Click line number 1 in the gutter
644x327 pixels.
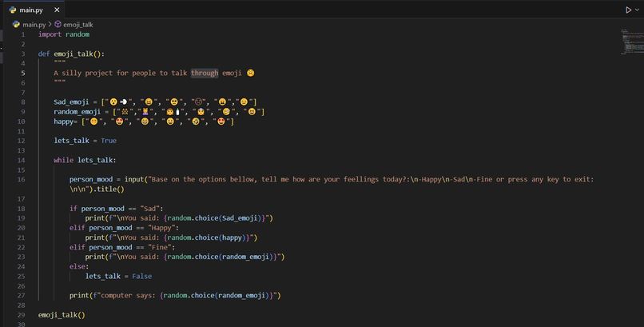(23, 34)
